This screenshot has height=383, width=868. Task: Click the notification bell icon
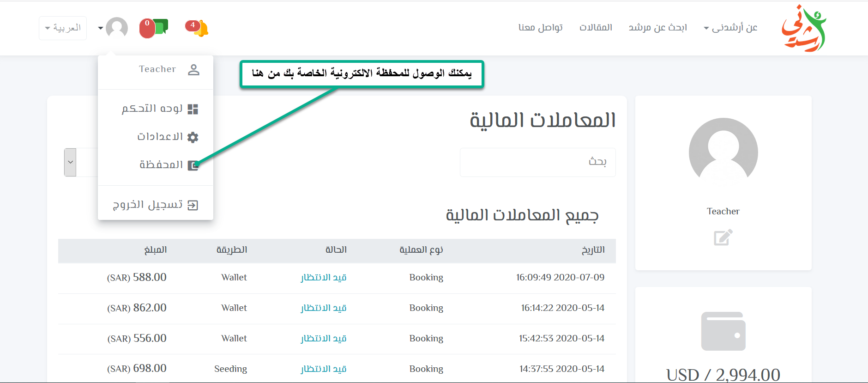tap(199, 28)
